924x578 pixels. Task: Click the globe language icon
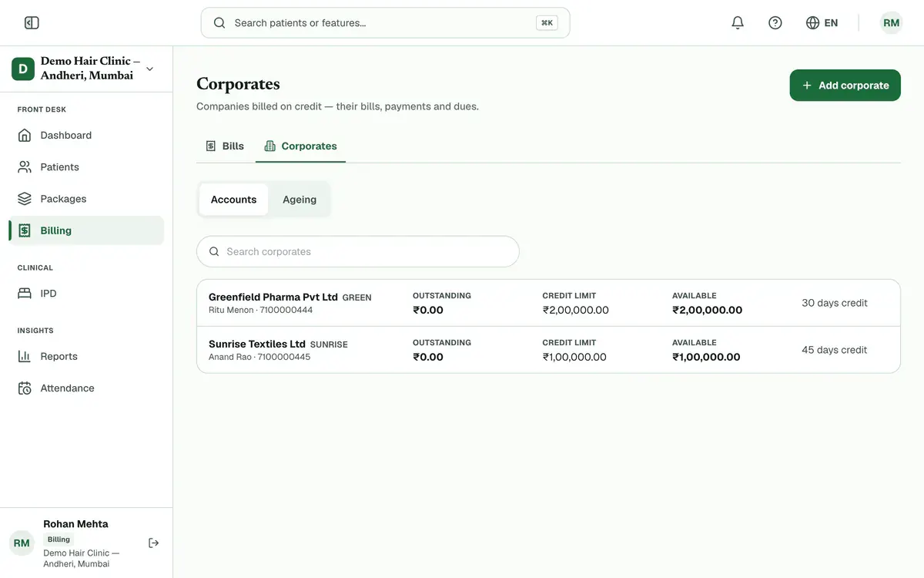(812, 23)
